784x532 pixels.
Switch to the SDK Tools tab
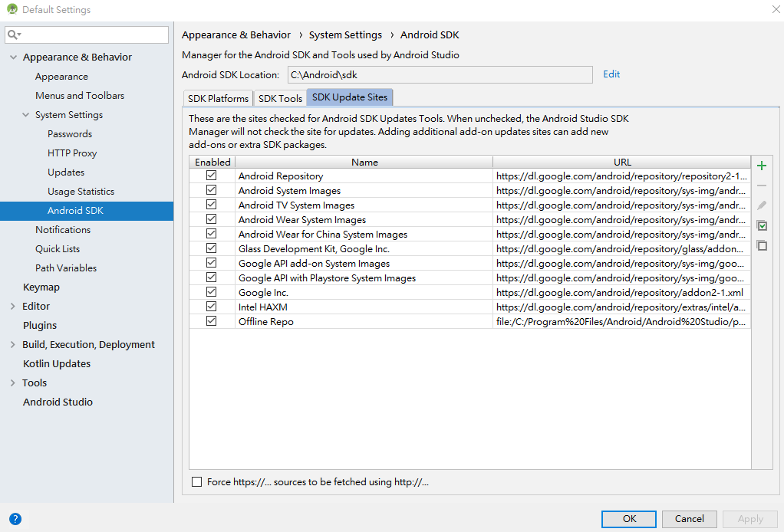coord(280,98)
